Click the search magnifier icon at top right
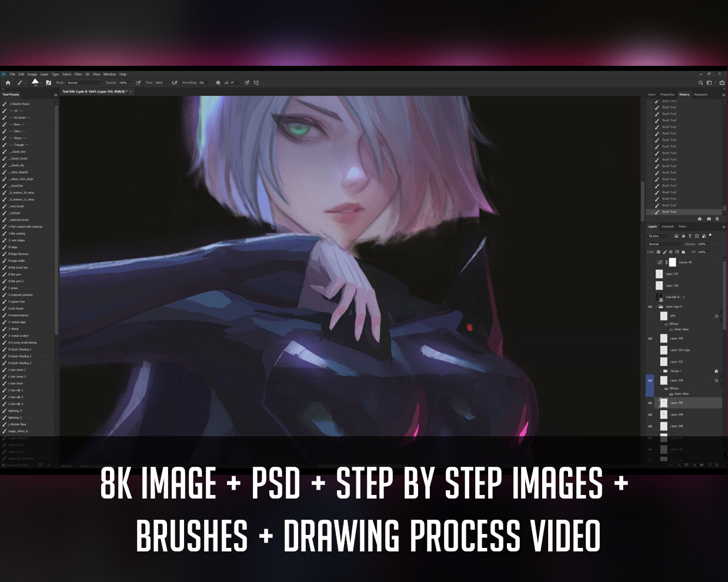The width and height of the screenshot is (728, 582). [x=701, y=83]
